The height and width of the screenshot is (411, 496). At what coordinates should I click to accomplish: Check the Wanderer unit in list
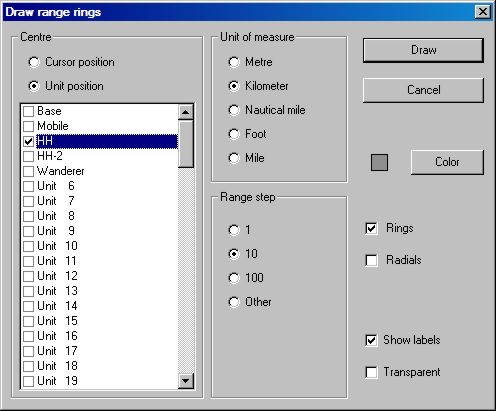point(28,171)
